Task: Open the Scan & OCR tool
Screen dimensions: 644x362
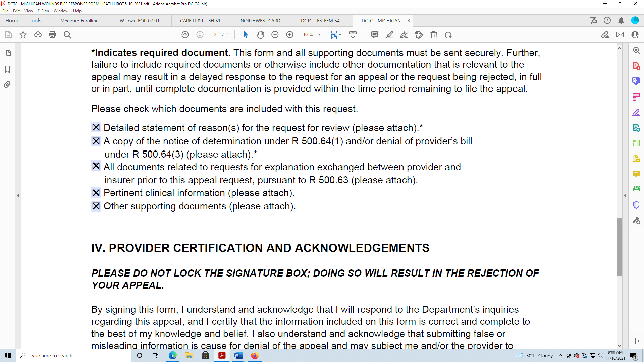Action: coord(637,189)
